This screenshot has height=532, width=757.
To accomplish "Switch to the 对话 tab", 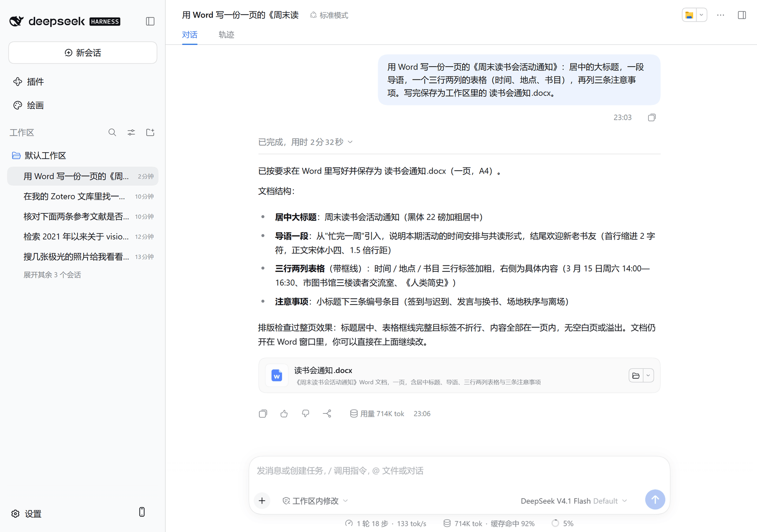I will pyautogui.click(x=190, y=35).
